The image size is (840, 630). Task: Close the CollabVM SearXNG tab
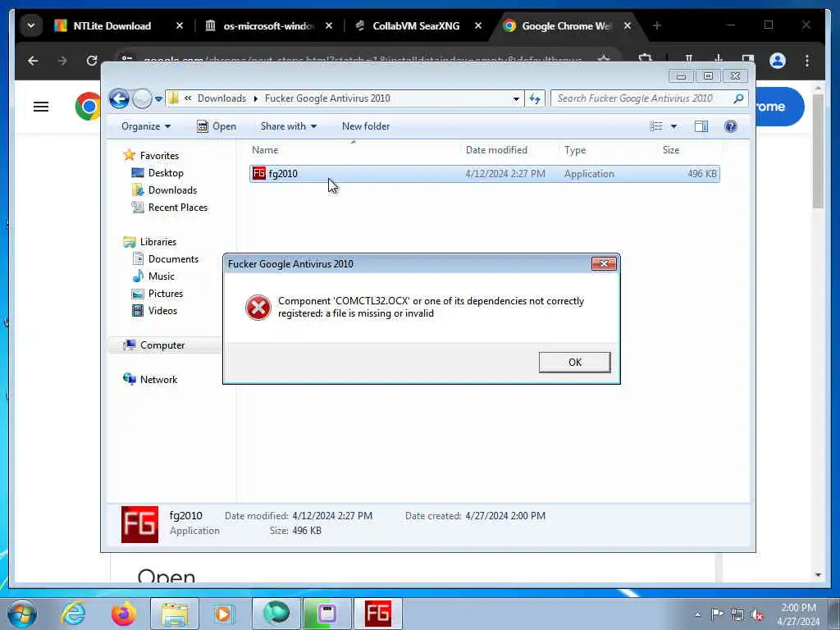478,25
